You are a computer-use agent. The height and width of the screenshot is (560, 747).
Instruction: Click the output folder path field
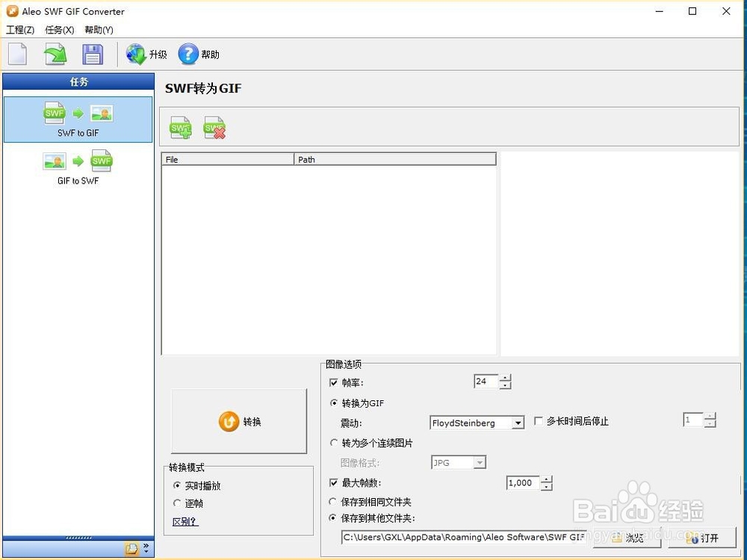coord(464,537)
